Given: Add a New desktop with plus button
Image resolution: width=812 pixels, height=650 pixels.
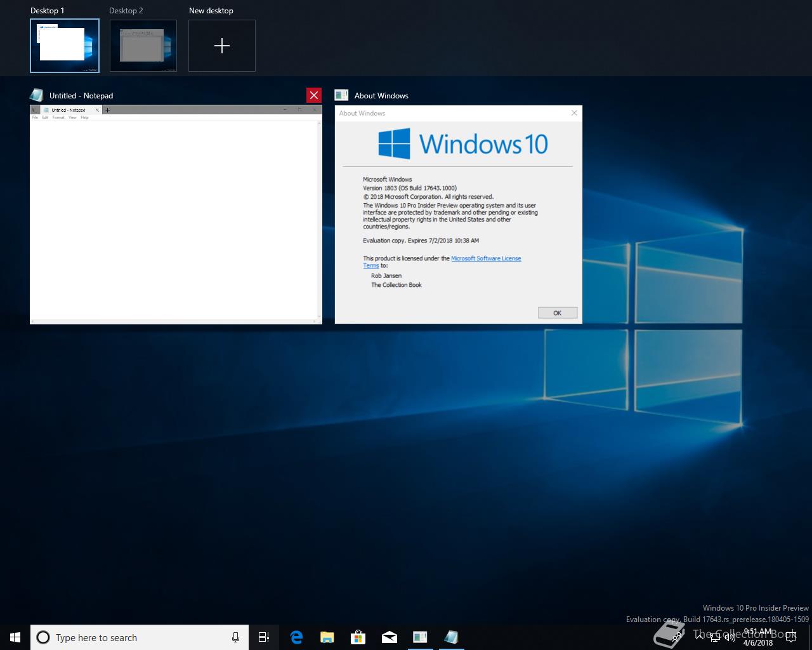Looking at the screenshot, I should tap(222, 46).
